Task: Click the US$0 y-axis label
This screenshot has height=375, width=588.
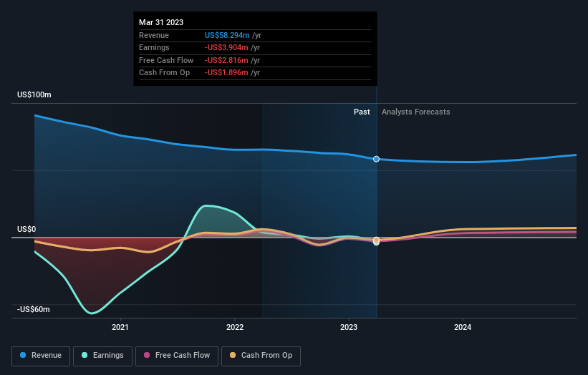Action: 26,229
